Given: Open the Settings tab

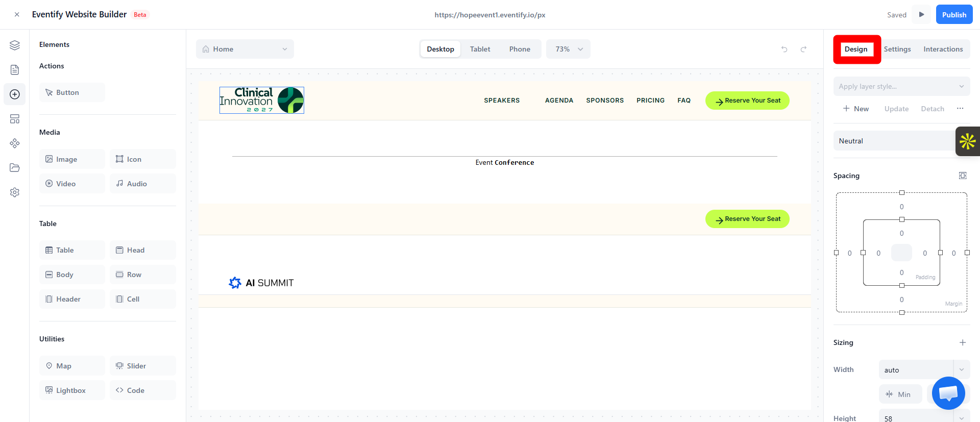Looking at the screenshot, I should 897,49.
